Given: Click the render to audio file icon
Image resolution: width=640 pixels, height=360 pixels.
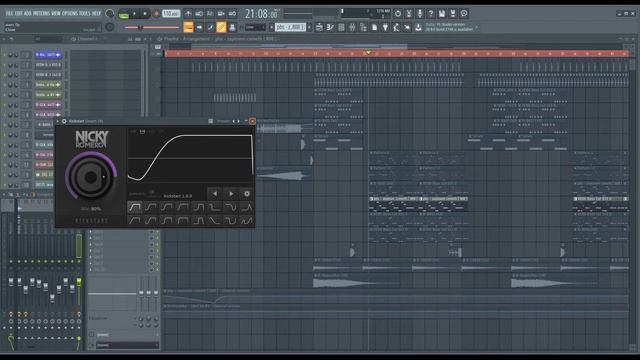Looking at the screenshot, I should tap(453, 13).
